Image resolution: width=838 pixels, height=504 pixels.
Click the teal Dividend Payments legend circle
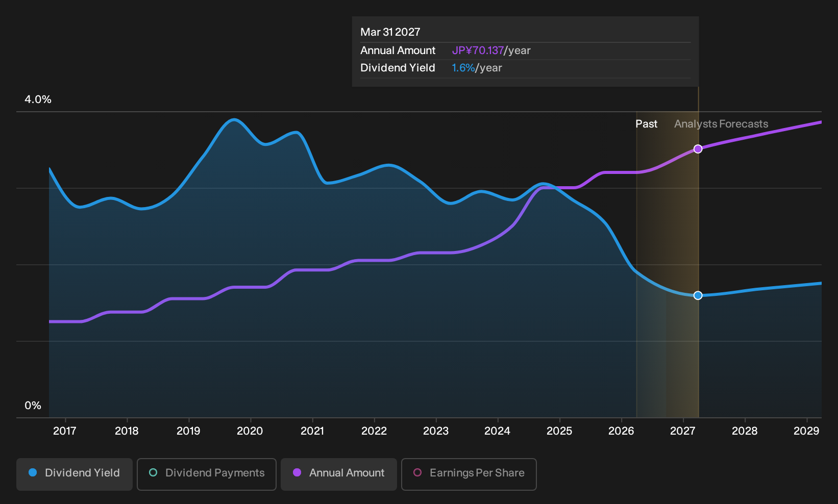[153, 472]
